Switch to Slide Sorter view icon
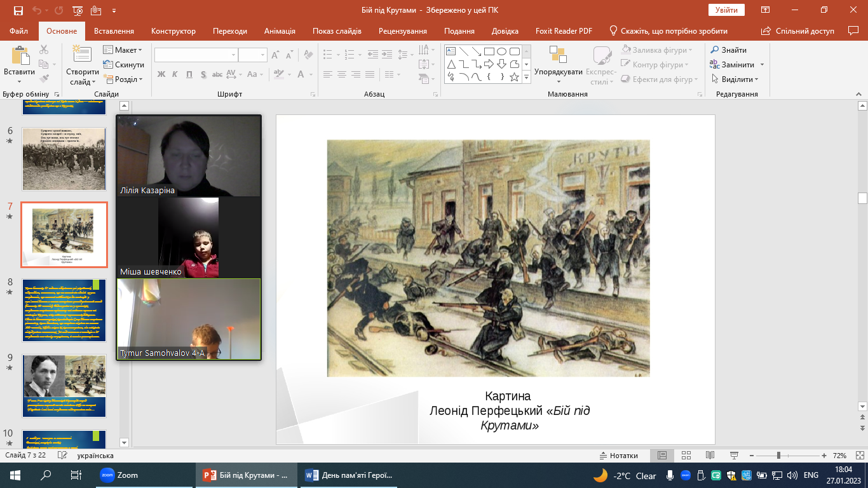The image size is (868, 488). tap(686, 456)
